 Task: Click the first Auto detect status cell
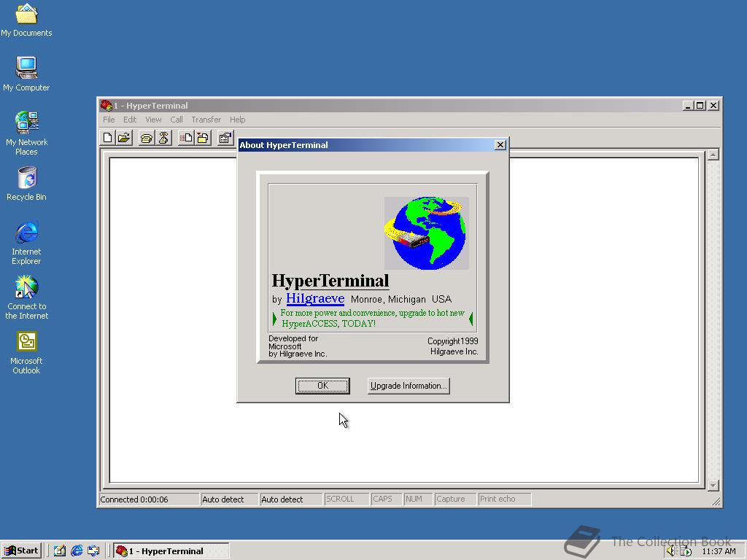229,499
